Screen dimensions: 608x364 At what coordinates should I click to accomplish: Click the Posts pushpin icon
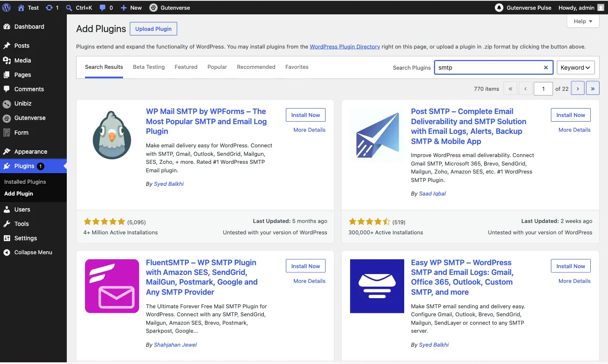click(7, 46)
